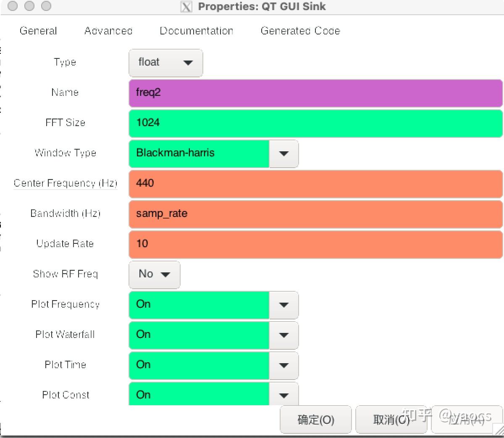504x438 pixels.
Task: Click the Bandwidth field with samp_rate
Action: click(315, 214)
